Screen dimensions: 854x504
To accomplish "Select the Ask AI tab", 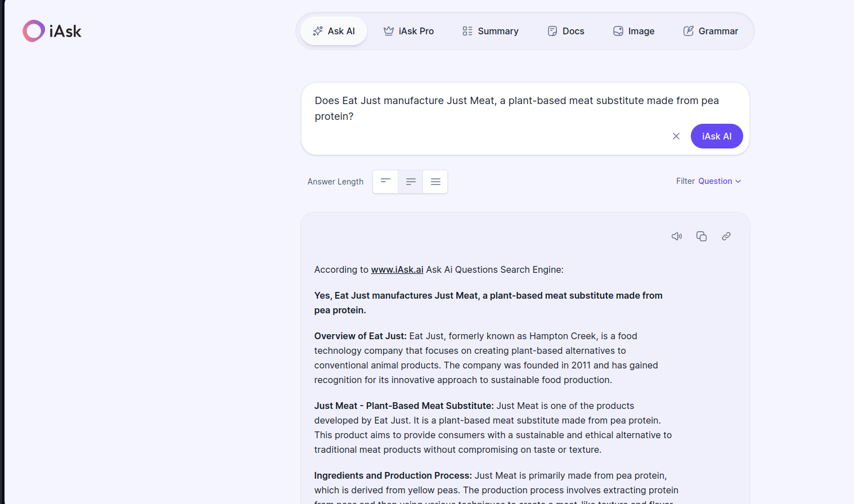I will 334,31.
